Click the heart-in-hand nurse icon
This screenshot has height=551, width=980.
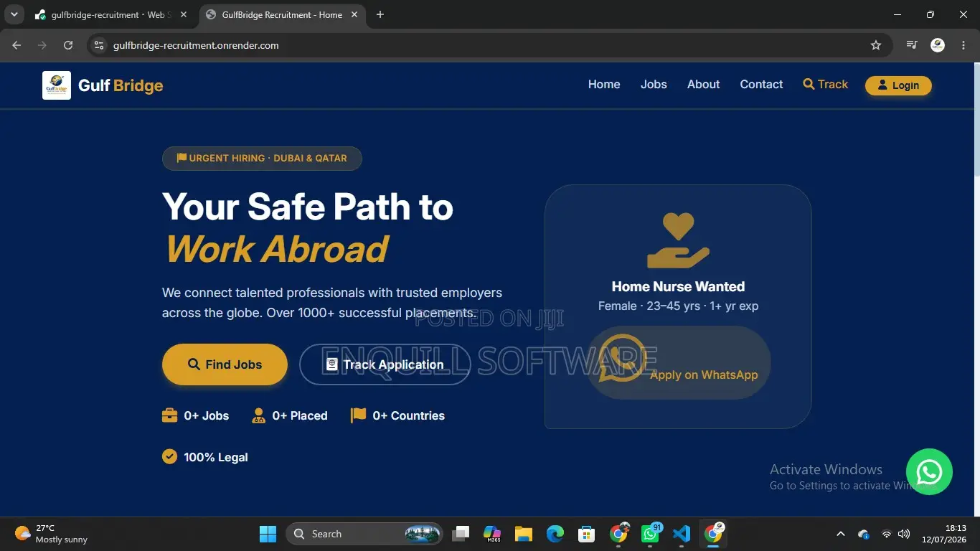678,240
